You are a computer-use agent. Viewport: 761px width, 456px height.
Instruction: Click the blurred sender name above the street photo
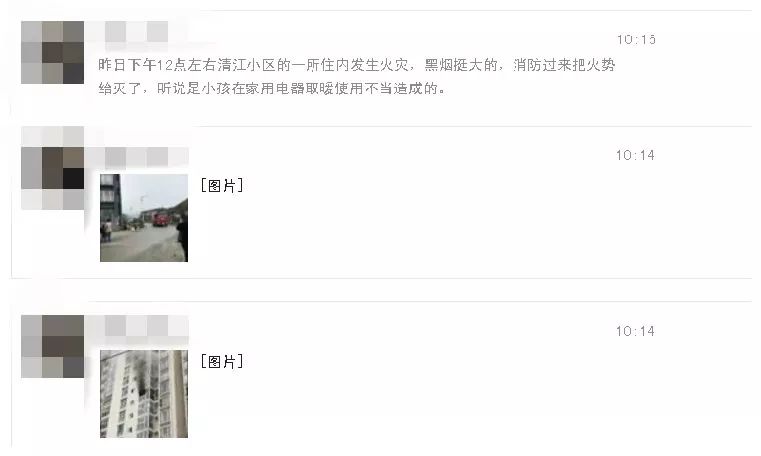(x=137, y=157)
